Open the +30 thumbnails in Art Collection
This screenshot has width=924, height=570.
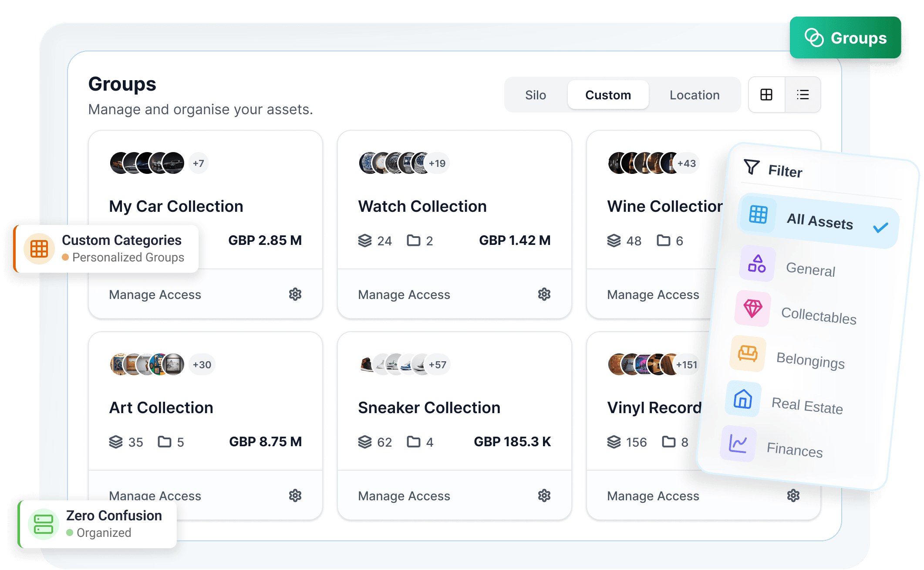[x=202, y=365]
